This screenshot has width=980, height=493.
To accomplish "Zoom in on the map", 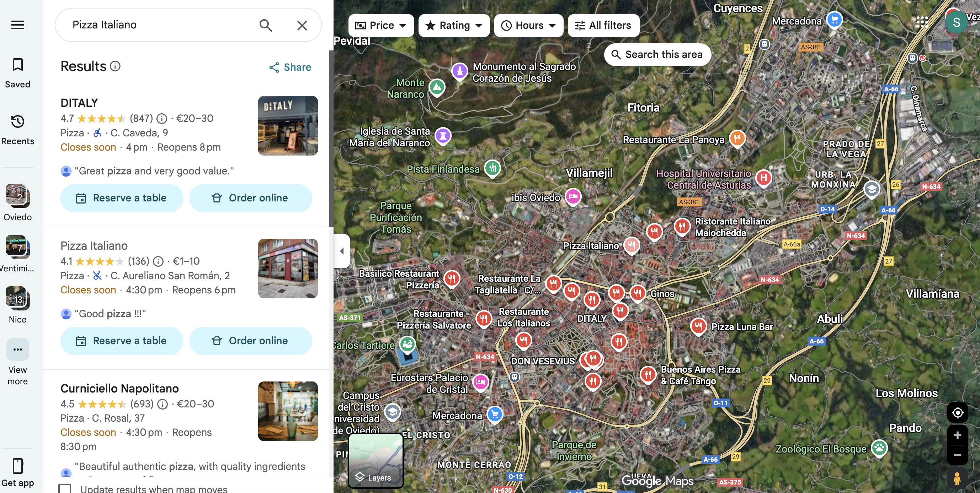I will [x=957, y=435].
